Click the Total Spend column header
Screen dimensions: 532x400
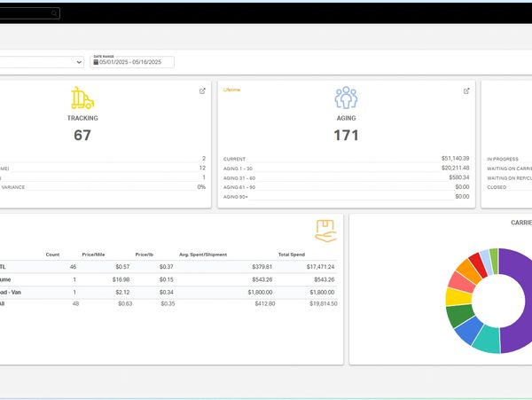pos(291,255)
